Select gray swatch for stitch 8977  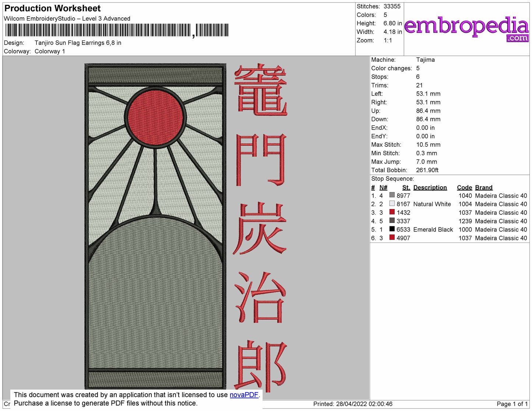392,195
